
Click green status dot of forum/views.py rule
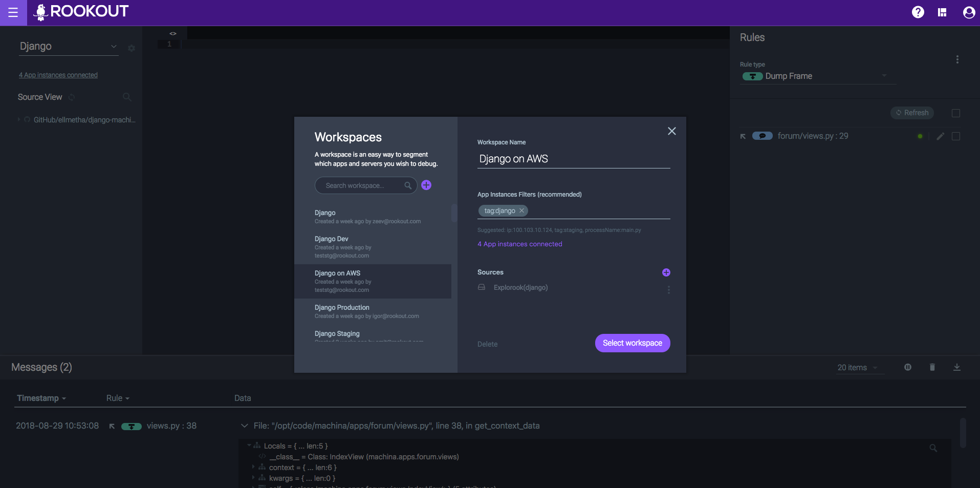coord(920,136)
